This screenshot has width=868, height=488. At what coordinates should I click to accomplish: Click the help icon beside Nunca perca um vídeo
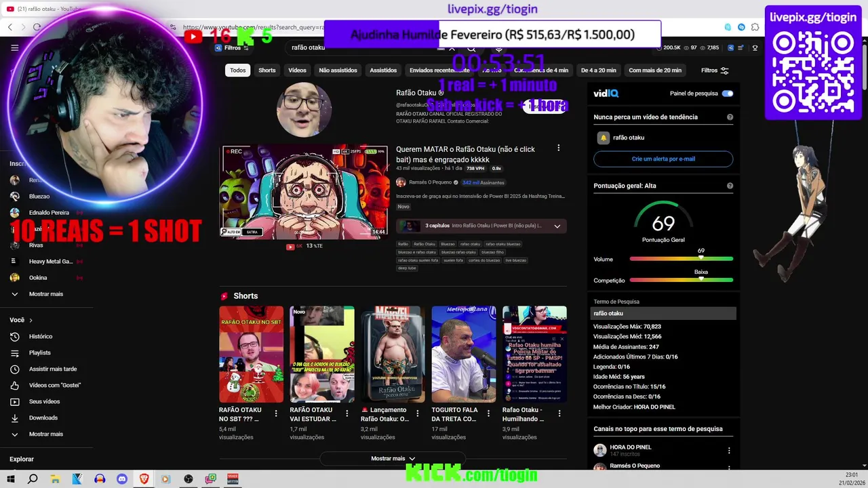click(x=730, y=117)
